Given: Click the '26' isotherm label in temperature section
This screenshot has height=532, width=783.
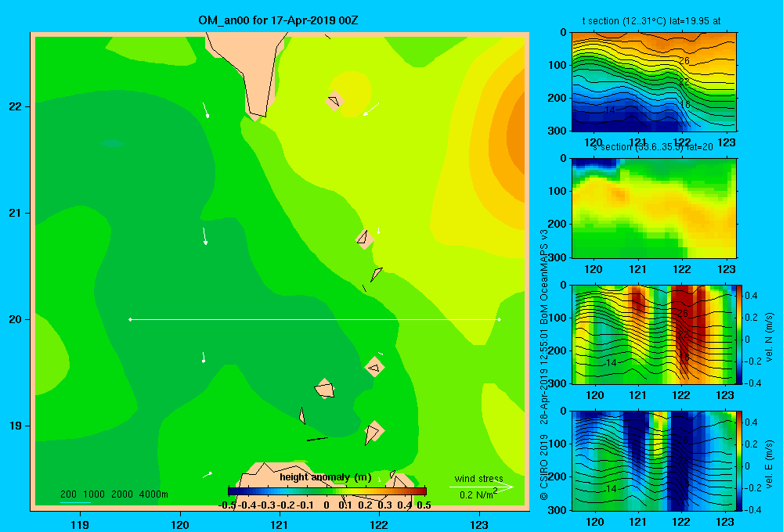Looking at the screenshot, I should point(684,61).
